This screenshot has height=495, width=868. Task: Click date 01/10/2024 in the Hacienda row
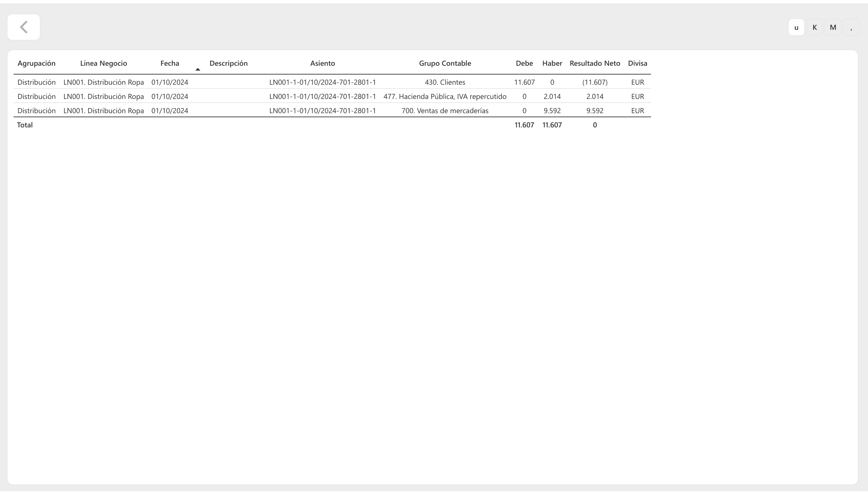[x=170, y=97]
